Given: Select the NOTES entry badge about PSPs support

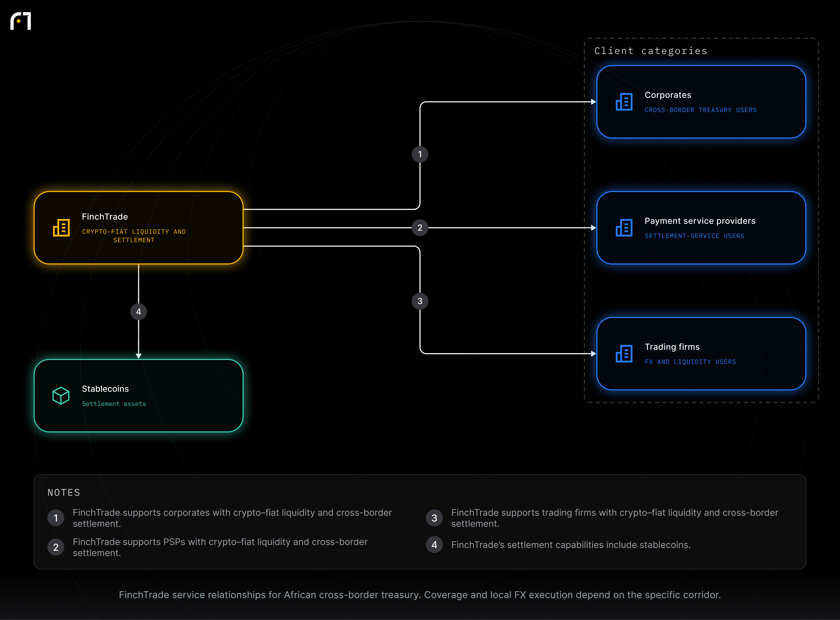Looking at the screenshot, I should (56, 547).
